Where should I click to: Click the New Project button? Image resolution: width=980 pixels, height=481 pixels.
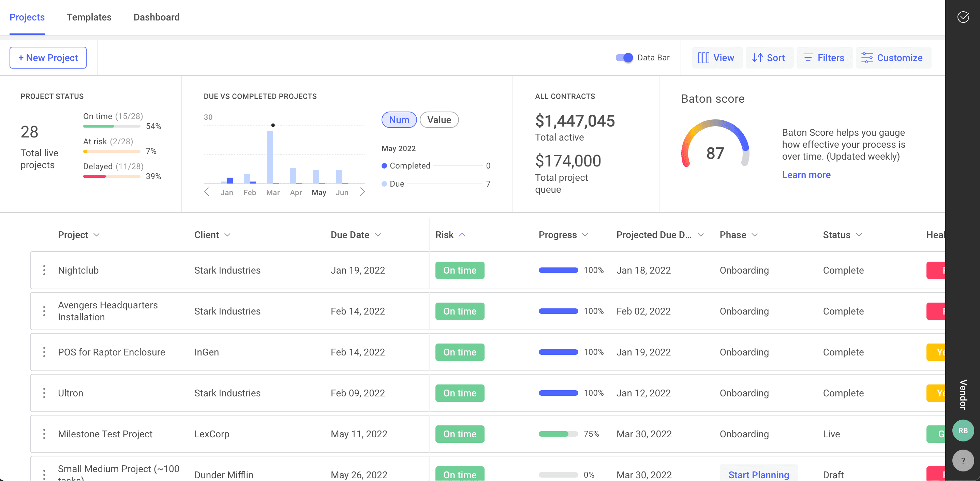click(48, 58)
